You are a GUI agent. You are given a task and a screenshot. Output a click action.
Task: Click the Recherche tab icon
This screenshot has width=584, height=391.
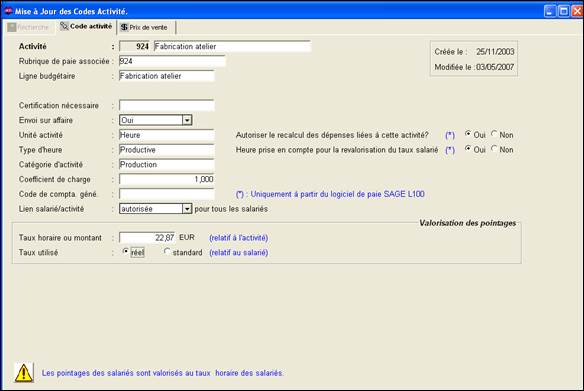(12, 27)
